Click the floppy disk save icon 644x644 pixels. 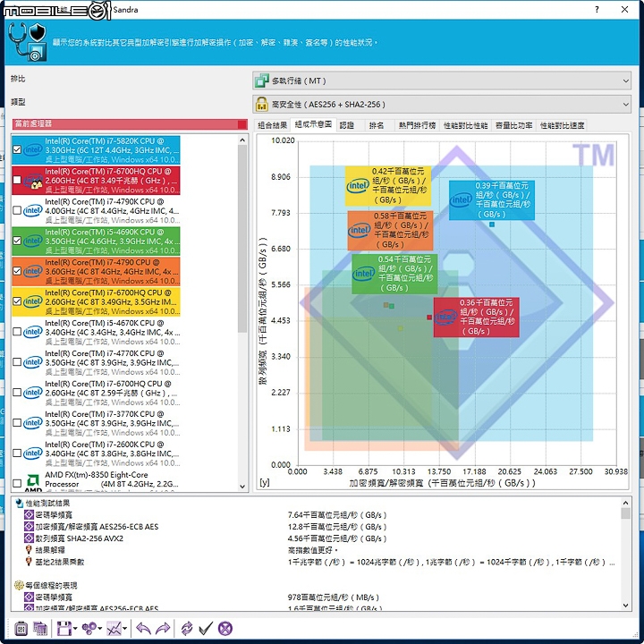(64, 629)
